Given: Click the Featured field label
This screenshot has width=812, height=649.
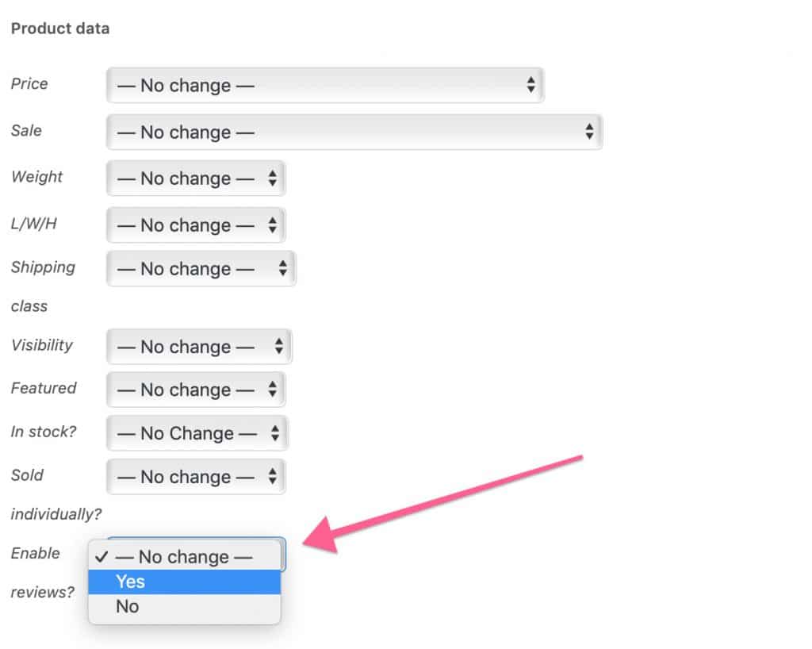Looking at the screenshot, I should click(44, 388).
